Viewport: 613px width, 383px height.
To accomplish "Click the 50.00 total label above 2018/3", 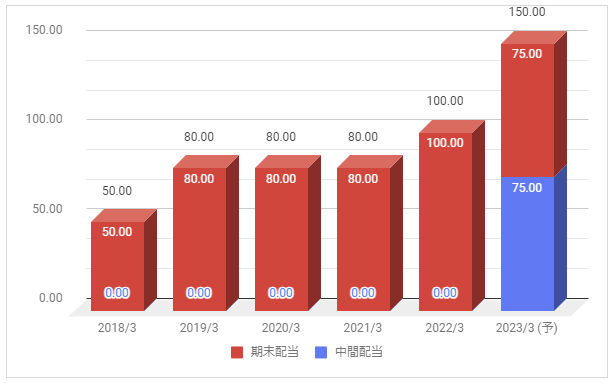I will click(117, 191).
